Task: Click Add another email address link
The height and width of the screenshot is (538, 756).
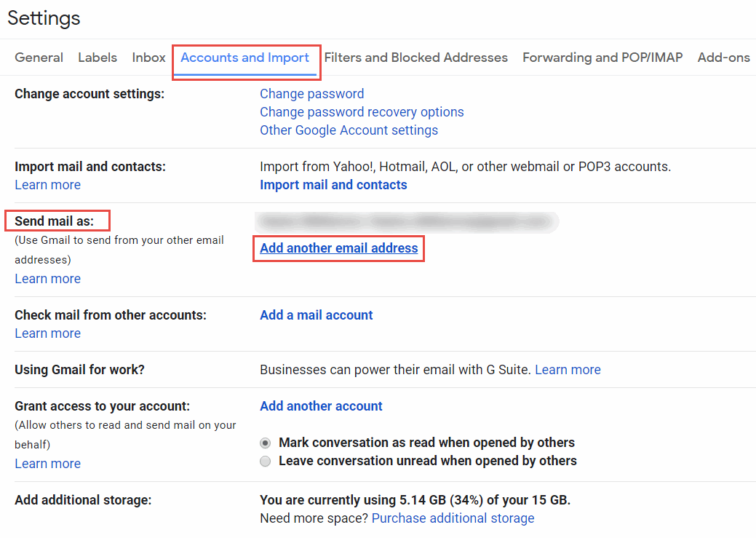Action: pos(339,248)
